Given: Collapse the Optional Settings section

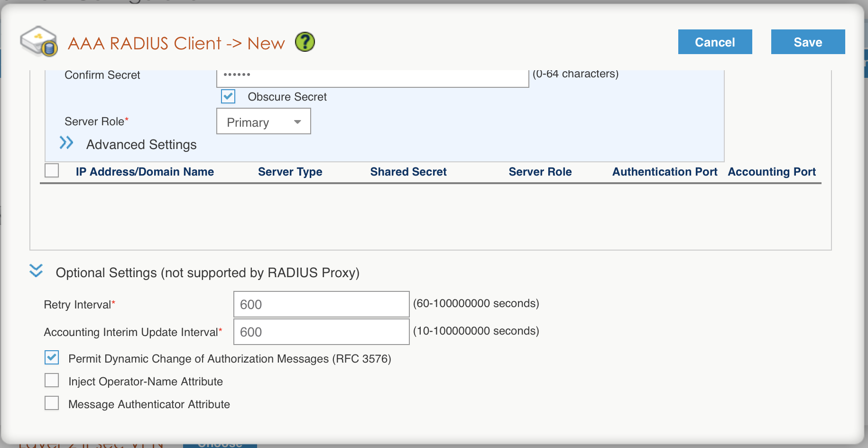Looking at the screenshot, I should pos(36,271).
